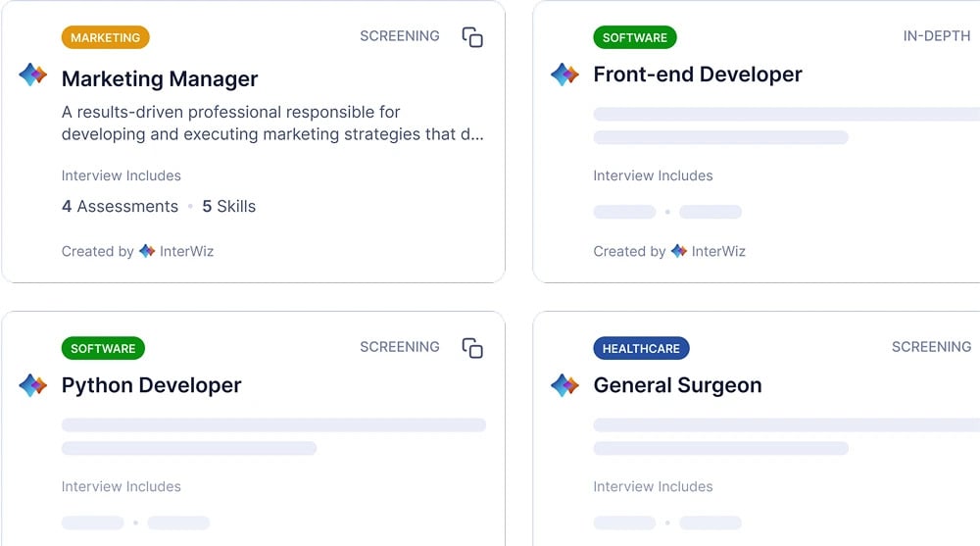Open the Python Developer template title

click(x=151, y=385)
